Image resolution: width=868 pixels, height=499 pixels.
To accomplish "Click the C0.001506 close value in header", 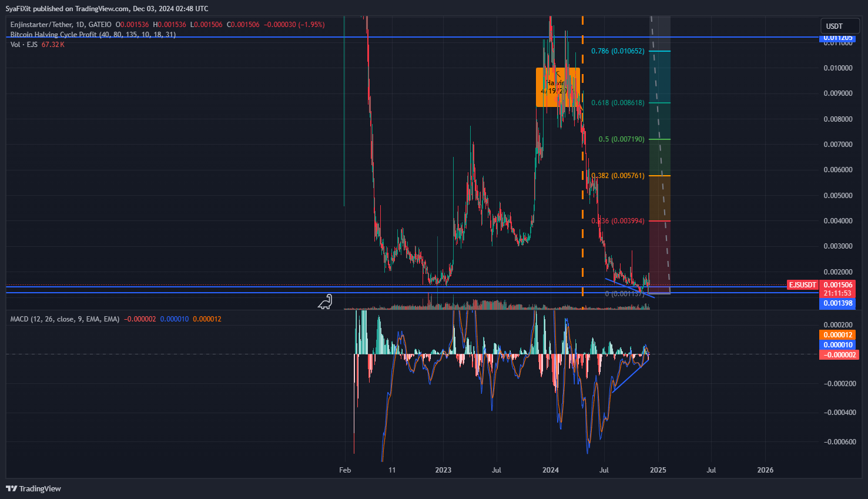I will (x=243, y=25).
